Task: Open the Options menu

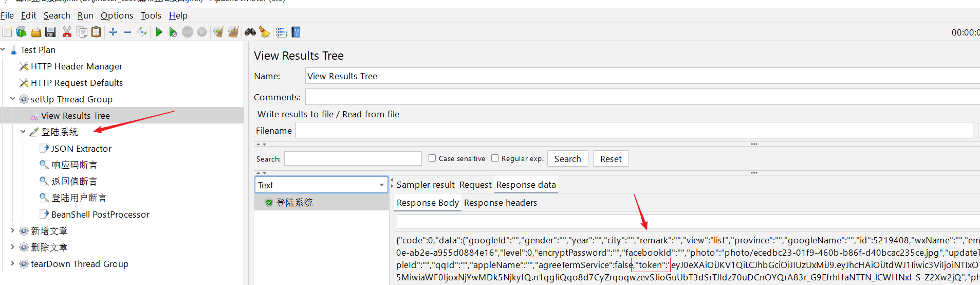Action: click(x=117, y=15)
